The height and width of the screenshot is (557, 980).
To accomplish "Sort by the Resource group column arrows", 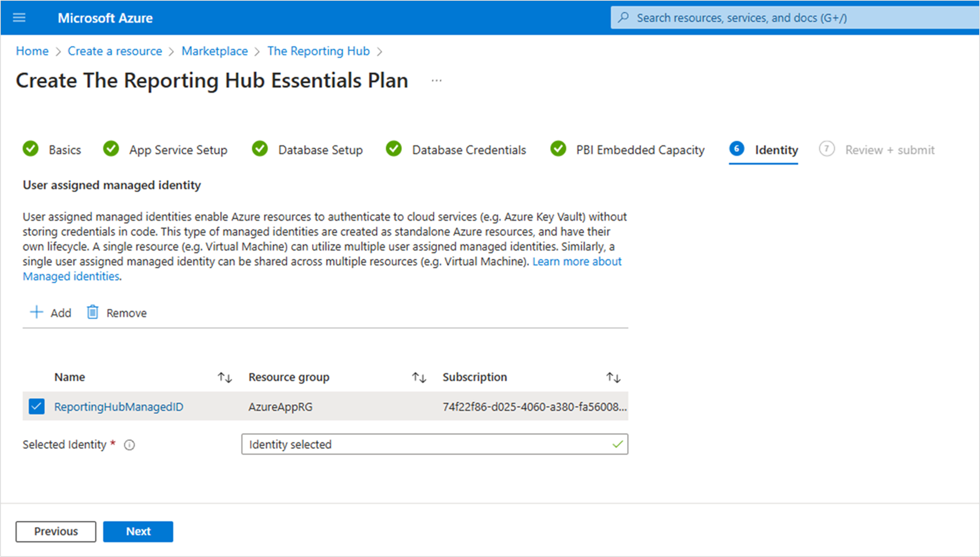I will click(419, 377).
